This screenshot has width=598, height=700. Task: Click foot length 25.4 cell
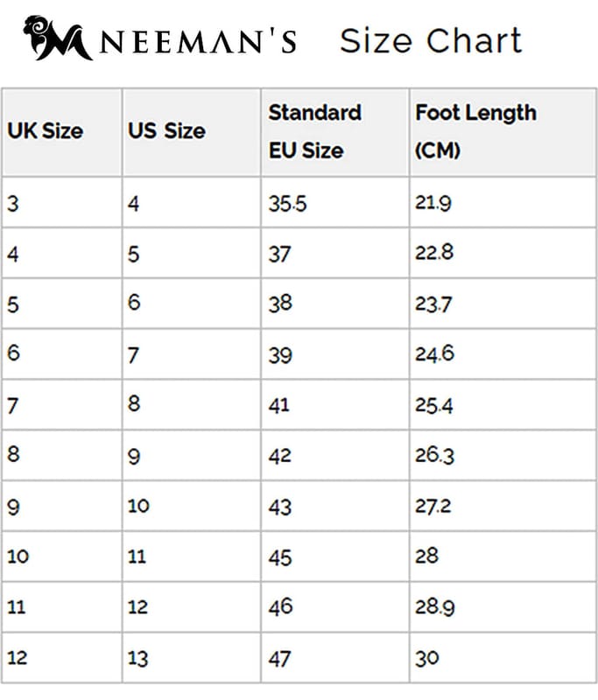coord(433,405)
